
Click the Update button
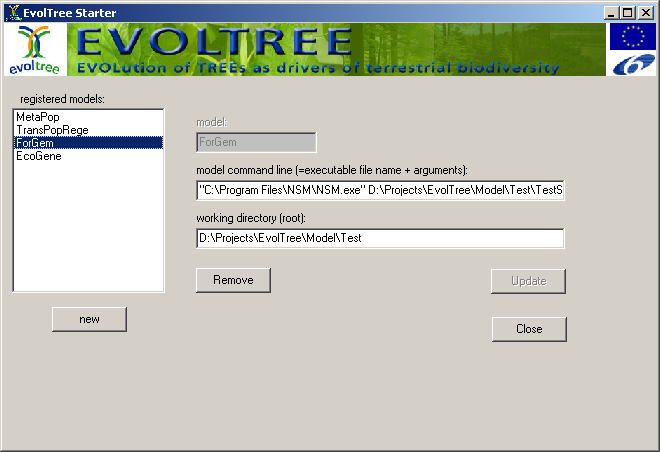pos(528,281)
